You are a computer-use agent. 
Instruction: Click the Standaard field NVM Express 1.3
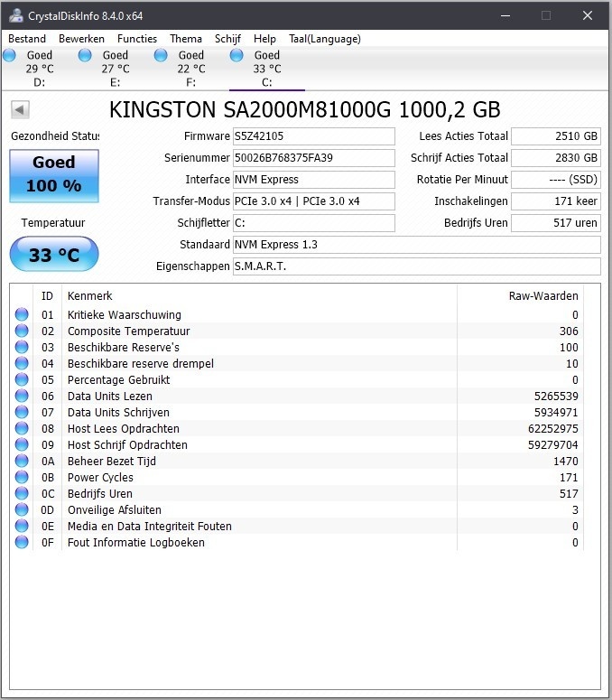point(417,244)
